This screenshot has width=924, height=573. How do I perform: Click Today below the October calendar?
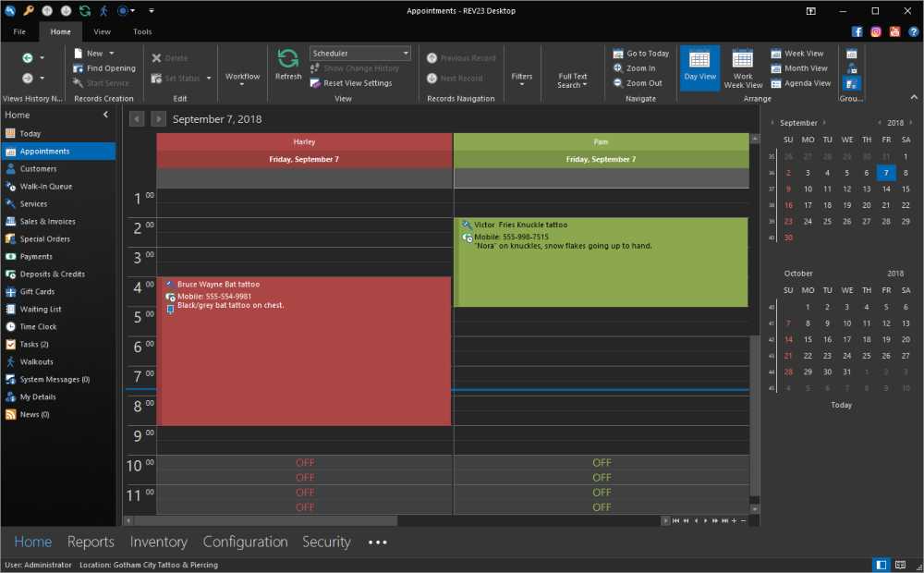(x=841, y=405)
